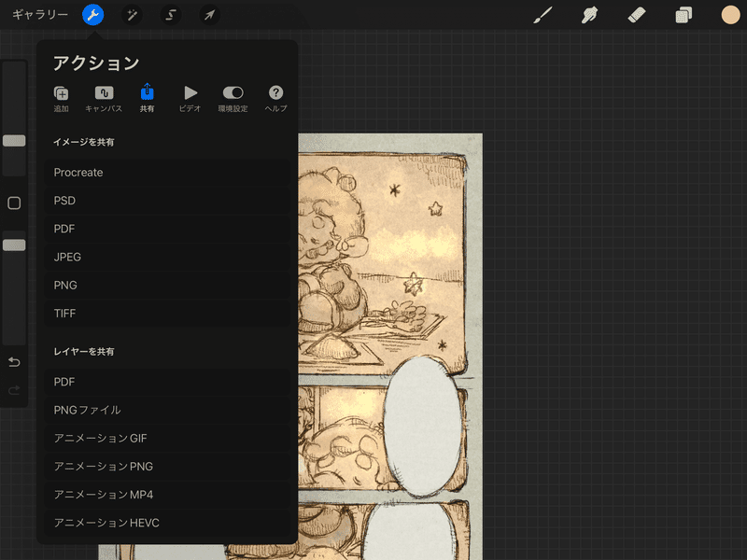This screenshot has width=747, height=560.
Task: Share layers as PNGファイル
Action: (x=167, y=410)
